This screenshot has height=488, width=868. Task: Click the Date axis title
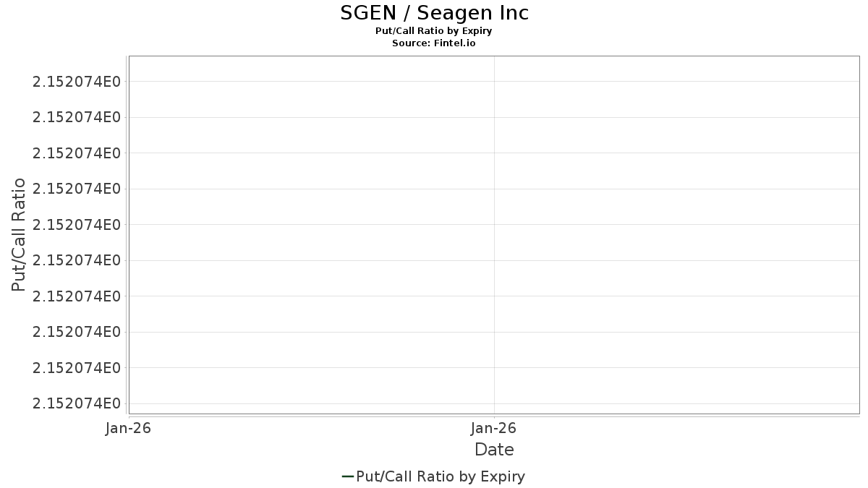click(494, 450)
